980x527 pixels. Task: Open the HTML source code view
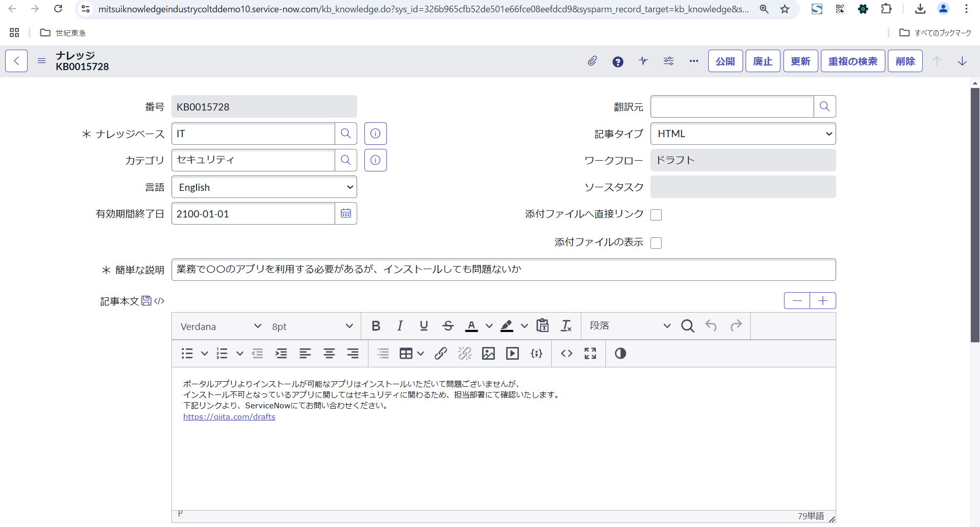point(567,354)
